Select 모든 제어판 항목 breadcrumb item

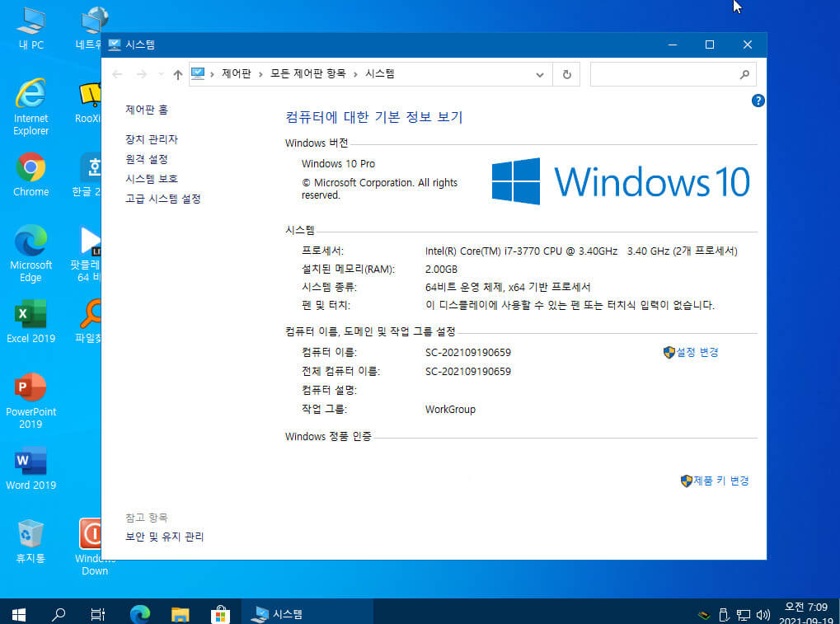307,74
